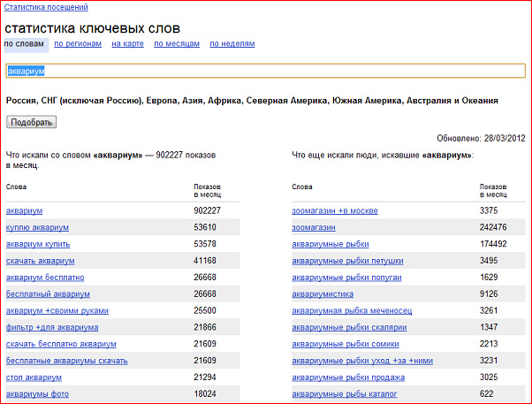Select фильтр +для аквариума keyword
532x404 pixels.
(x=52, y=327)
